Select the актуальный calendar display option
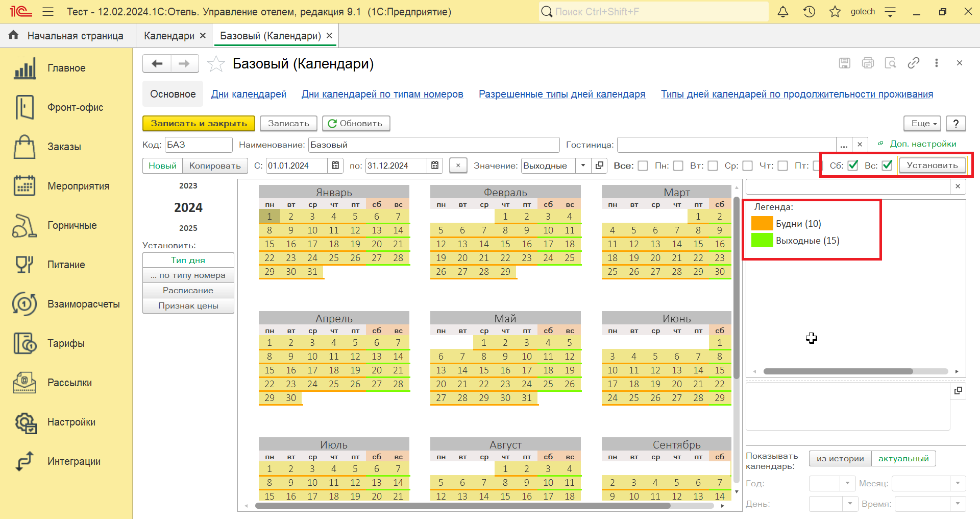Screen dimensions: 980x519 pyautogui.click(x=903, y=459)
